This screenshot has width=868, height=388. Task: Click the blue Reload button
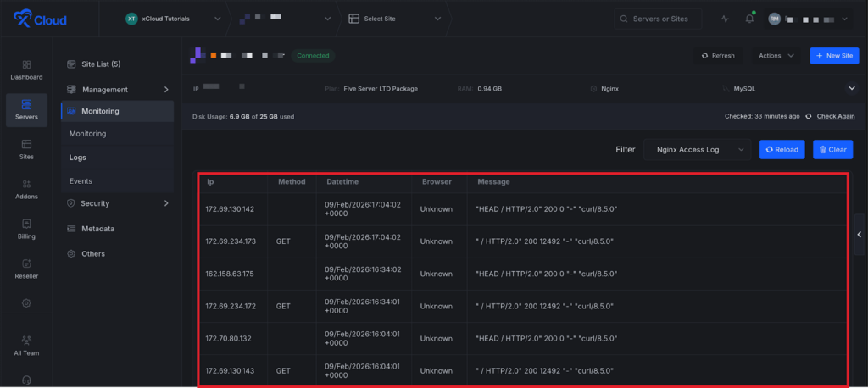click(782, 150)
